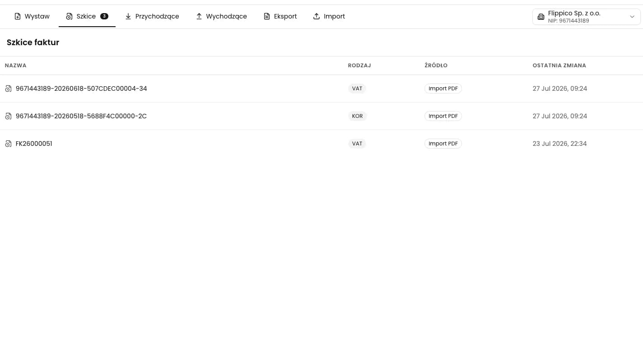Open draft FK26000051
Viewport: 643px width, 364px height.
point(34,144)
